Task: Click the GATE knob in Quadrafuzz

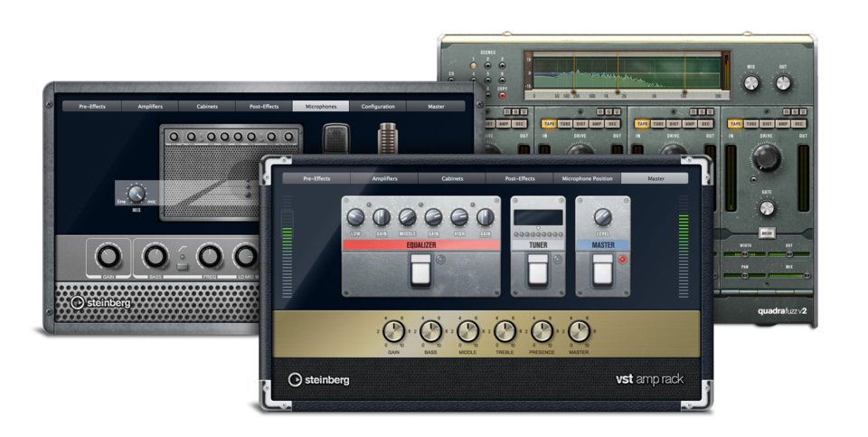Action: (767, 208)
